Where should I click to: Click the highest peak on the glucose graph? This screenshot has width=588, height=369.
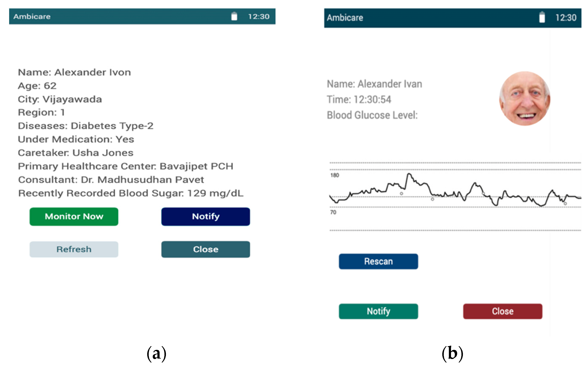click(409, 174)
